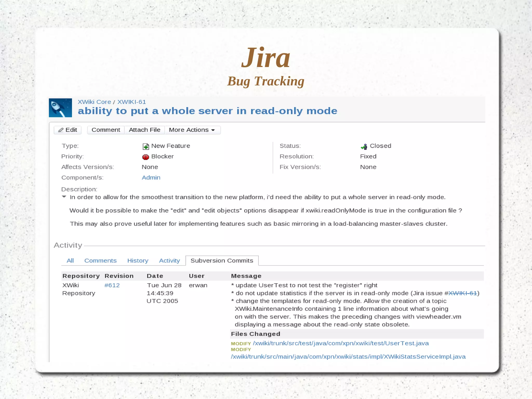Viewport: 532px width, 399px height.
Task: Click the issue title about read-only mode
Action: click(208, 111)
